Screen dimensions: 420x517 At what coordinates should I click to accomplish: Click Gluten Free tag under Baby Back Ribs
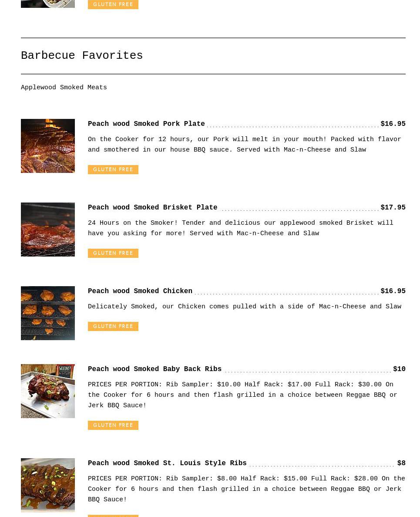click(113, 426)
